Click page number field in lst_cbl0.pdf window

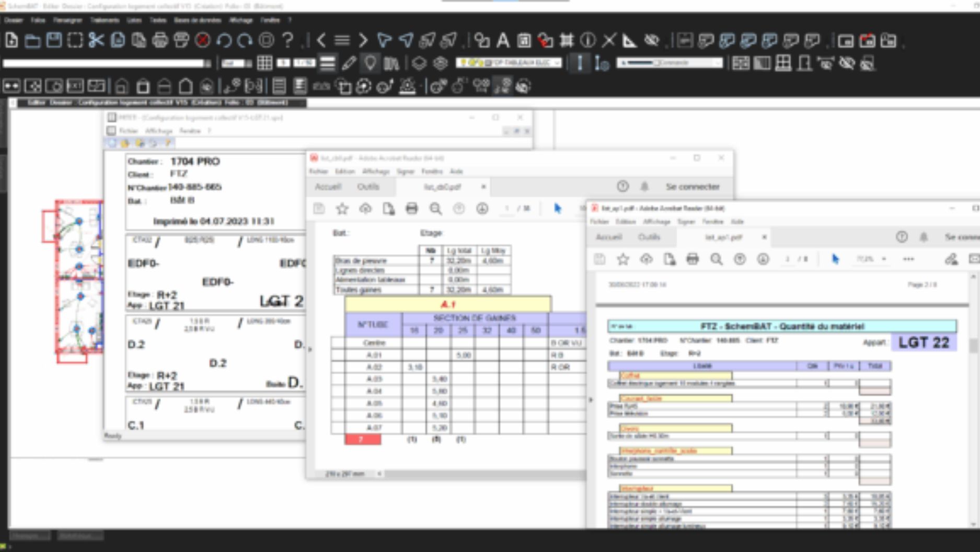(x=506, y=209)
